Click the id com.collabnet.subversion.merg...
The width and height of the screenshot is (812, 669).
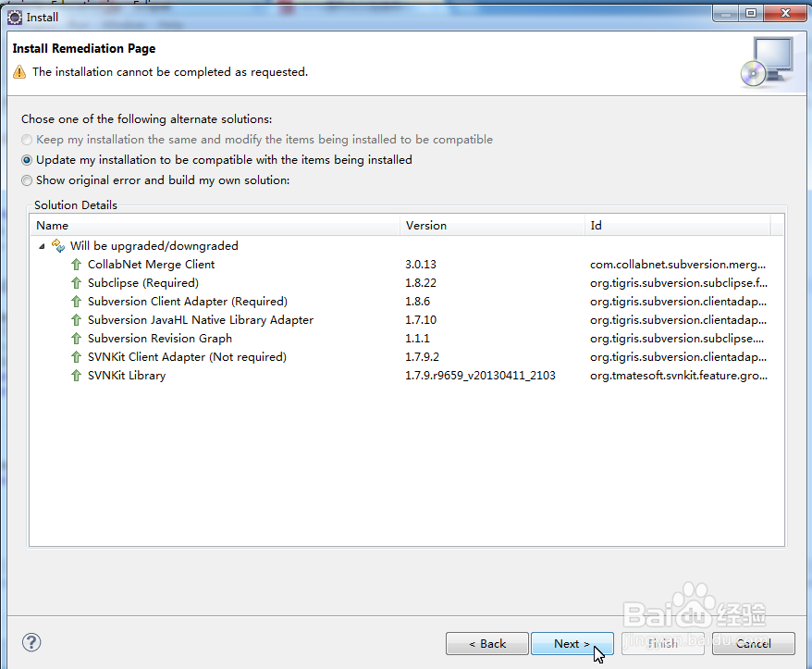(x=678, y=265)
